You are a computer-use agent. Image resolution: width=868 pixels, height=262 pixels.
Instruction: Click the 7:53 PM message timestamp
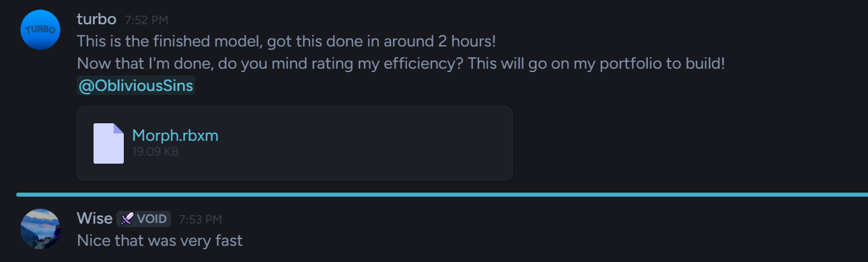200,220
